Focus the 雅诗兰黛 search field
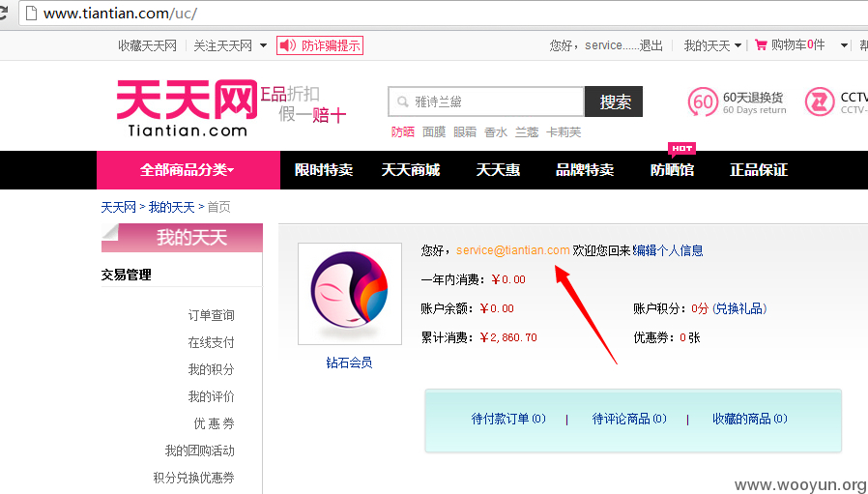 coord(486,102)
